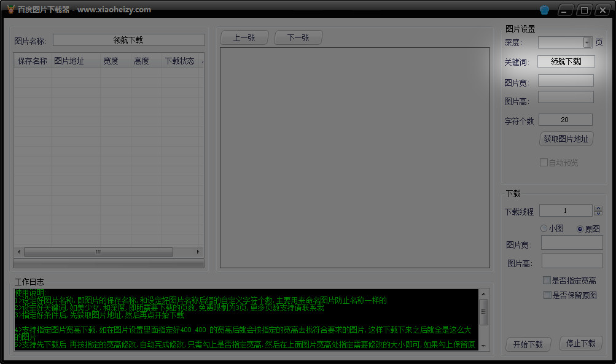The width and height of the screenshot is (616, 364).
Task: Click 获取图片地址 button
Action: [566, 139]
